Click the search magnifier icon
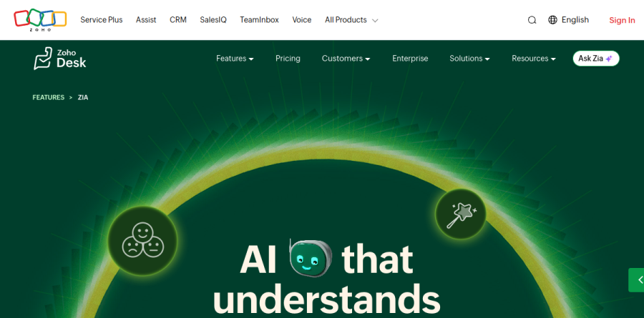The height and width of the screenshot is (318, 644). click(x=532, y=20)
